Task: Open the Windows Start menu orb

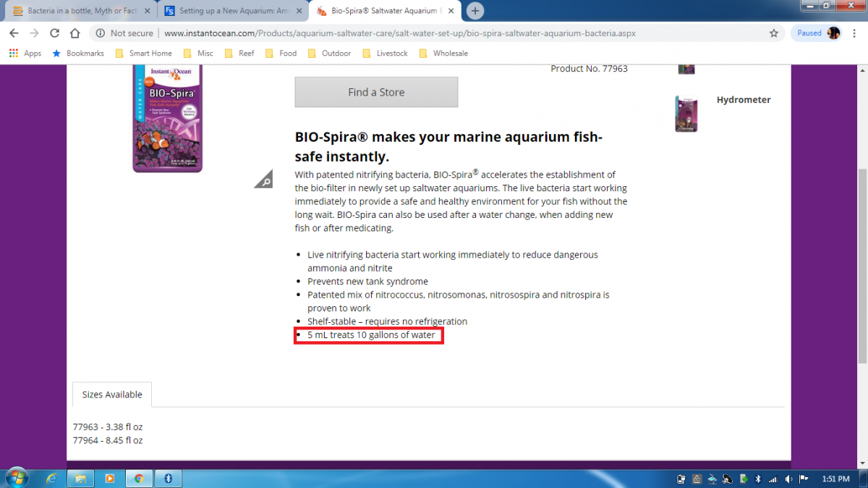Action: click(x=16, y=478)
